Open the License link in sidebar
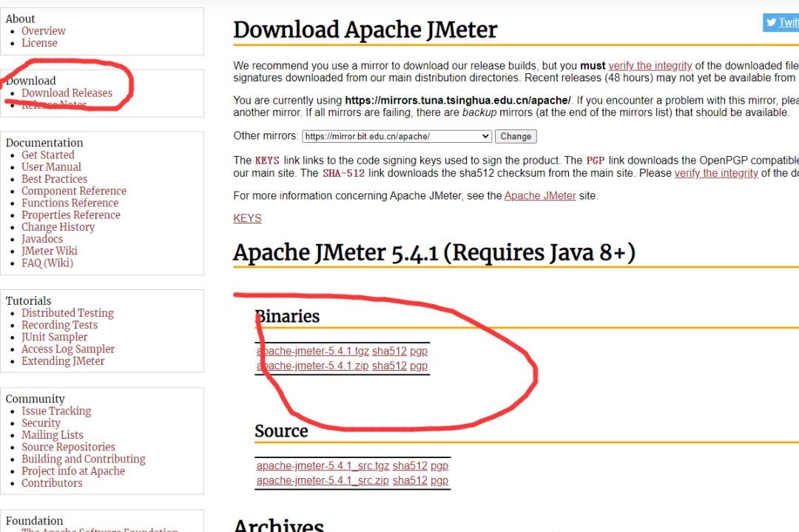The image size is (799, 532). point(39,44)
